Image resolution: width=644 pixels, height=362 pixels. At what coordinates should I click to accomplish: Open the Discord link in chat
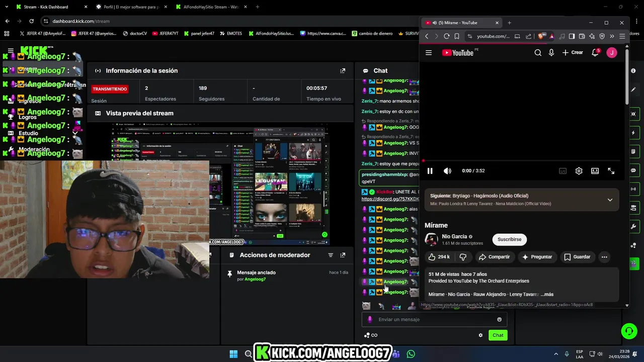point(390,199)
